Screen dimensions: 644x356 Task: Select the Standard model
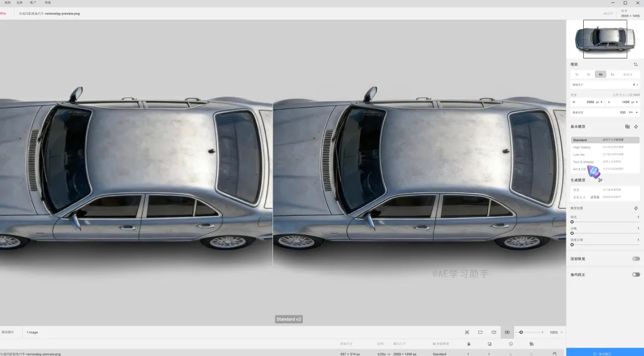(605, 140)
